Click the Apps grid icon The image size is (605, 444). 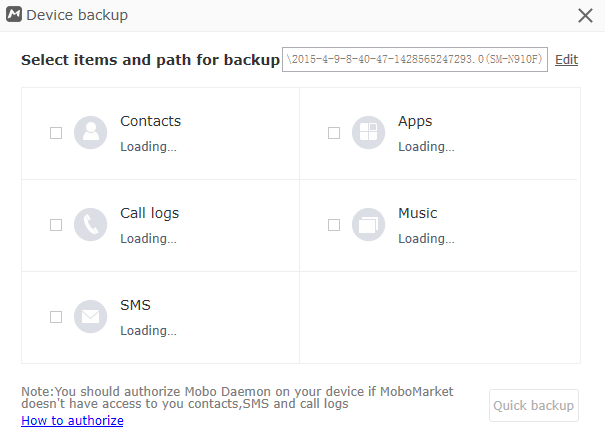click(x=368, y=133)
